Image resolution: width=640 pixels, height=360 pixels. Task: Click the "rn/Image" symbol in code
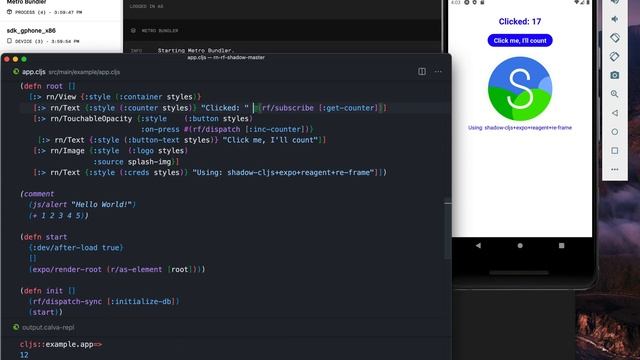(x=67, y=151)
